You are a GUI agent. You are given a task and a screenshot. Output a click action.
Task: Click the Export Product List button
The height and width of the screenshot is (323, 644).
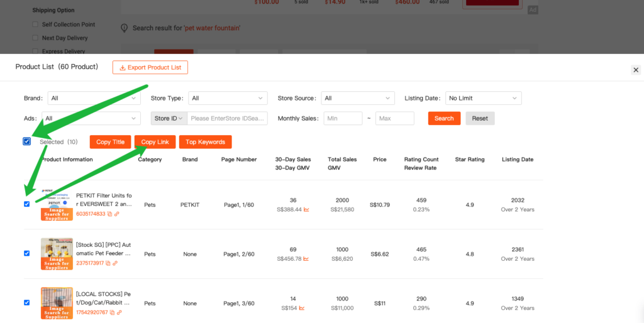tap(150, 67)
